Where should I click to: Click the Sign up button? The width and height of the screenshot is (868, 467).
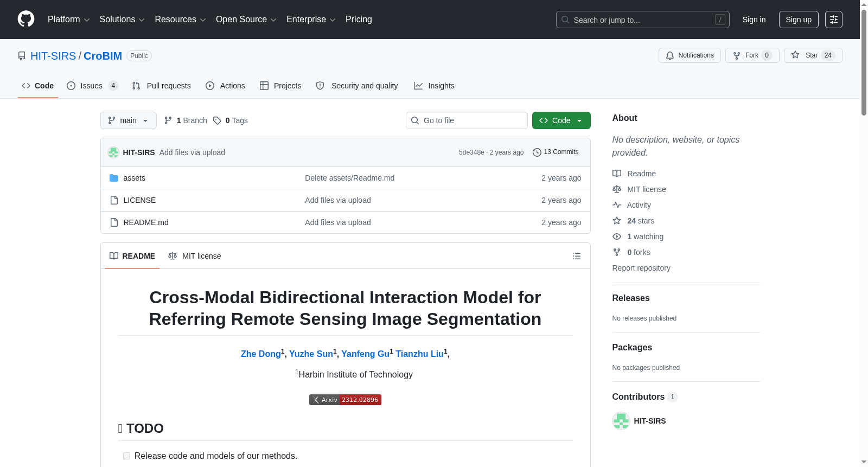point(799,20)
